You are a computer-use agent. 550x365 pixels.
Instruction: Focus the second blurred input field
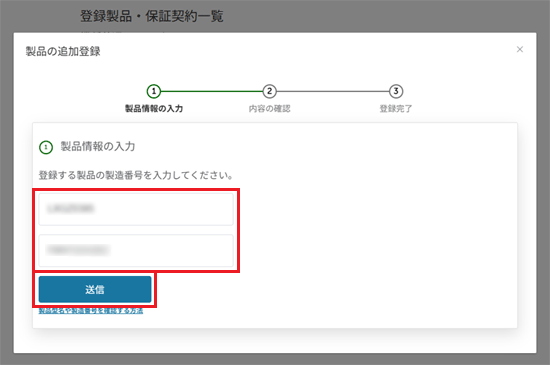(136, 250)
